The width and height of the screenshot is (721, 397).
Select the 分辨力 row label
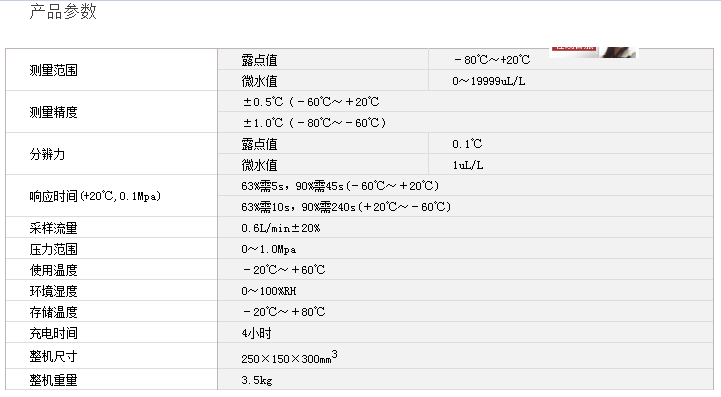[x=47, y=154]
